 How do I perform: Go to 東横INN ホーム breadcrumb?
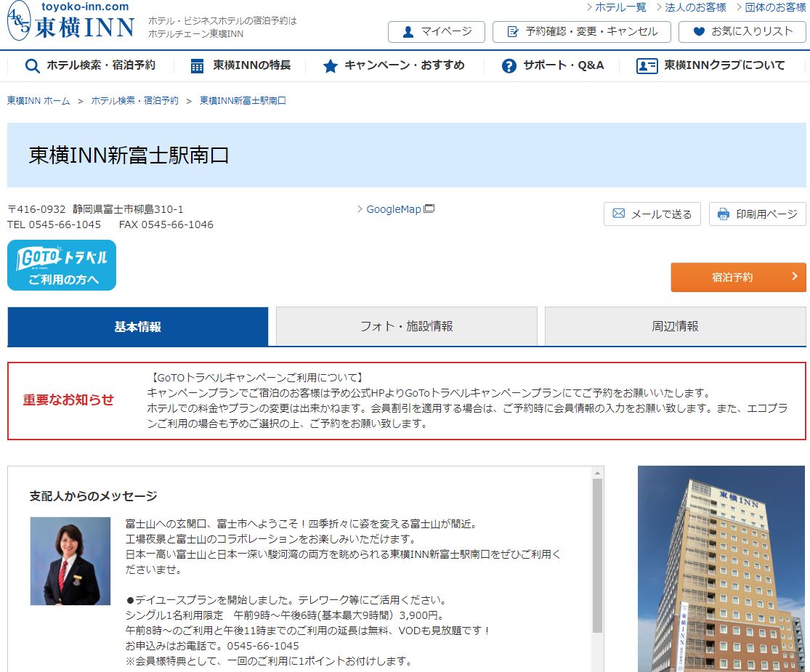click(39, 101)
